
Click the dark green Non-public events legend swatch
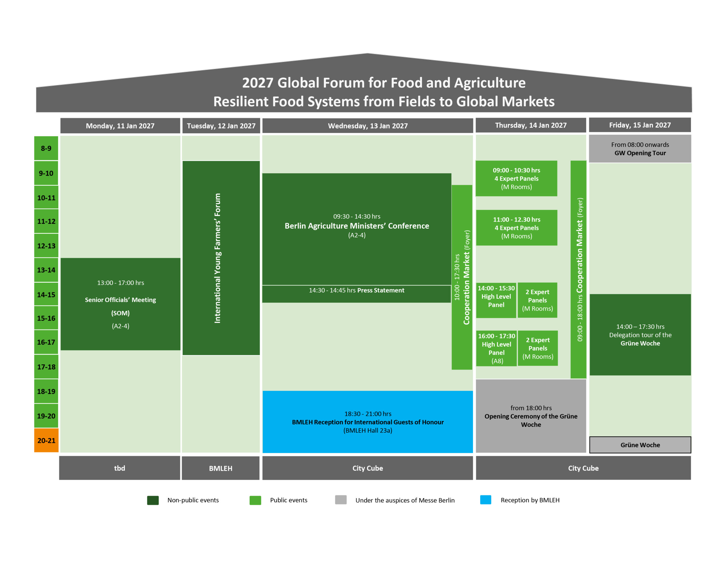point(153,500)
